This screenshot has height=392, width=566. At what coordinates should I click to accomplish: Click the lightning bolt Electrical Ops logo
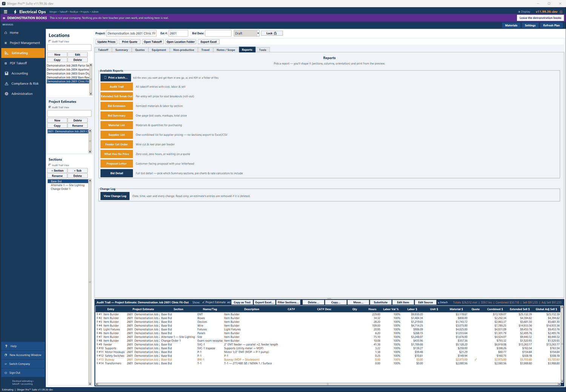tap(15, 12)
